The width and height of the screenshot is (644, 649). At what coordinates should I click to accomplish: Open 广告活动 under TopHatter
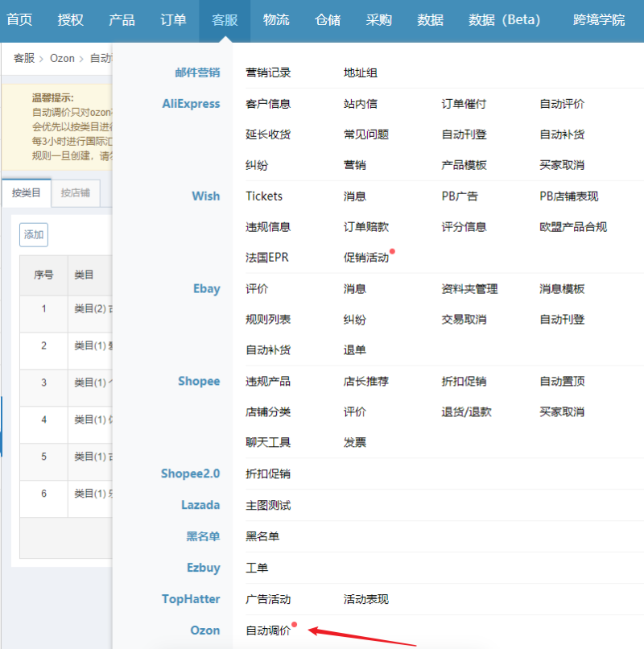click(x=268, y=600)
